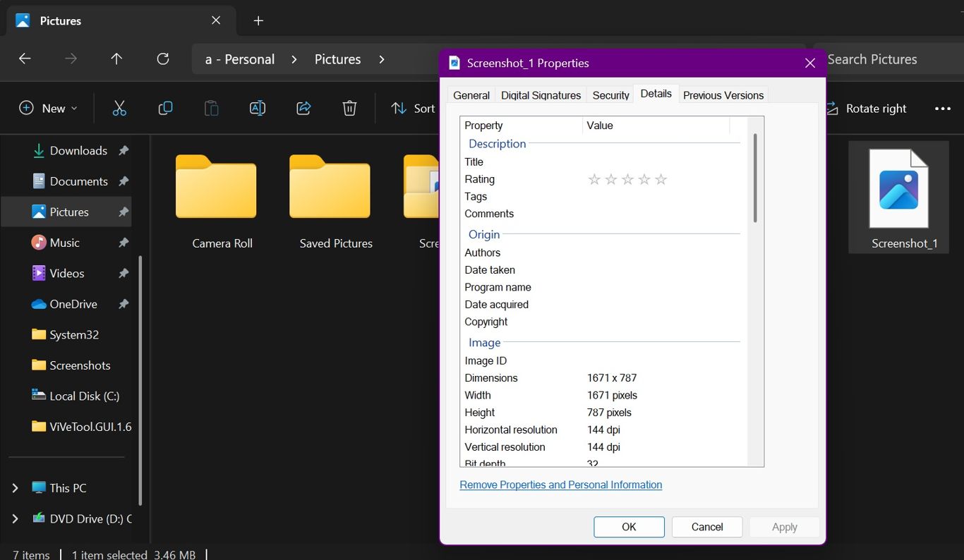
Task: Open the Previous Versions tab
Action: (x=723, y=95)
